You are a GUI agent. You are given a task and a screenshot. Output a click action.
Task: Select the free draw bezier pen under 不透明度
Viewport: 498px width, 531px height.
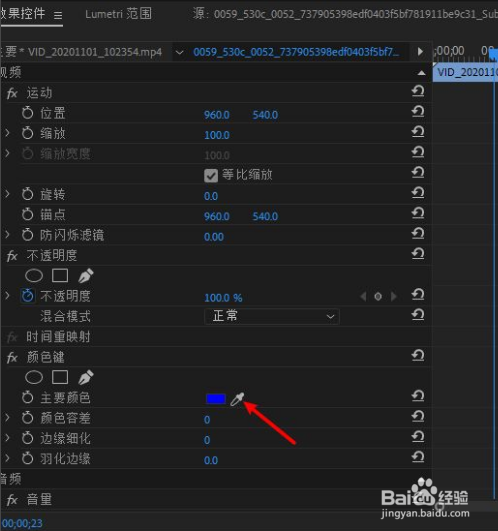click(86, 276)
